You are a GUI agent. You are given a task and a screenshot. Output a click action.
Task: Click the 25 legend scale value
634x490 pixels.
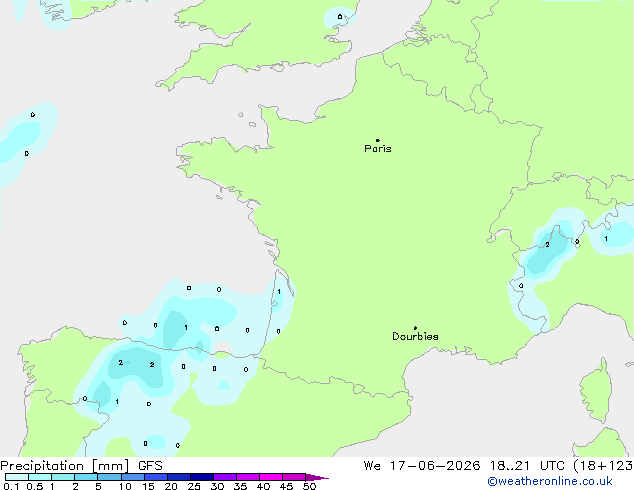click(x=194, y=486)
